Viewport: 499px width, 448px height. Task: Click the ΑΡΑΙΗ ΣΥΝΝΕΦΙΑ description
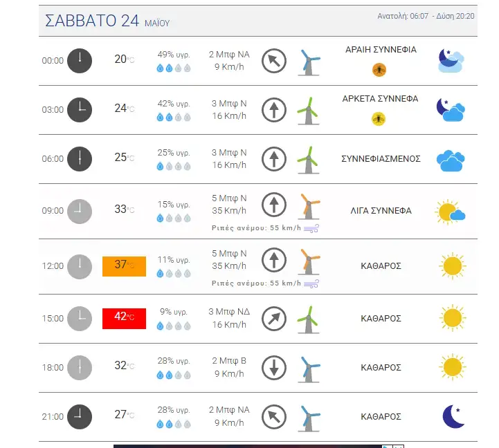point(381,50)
